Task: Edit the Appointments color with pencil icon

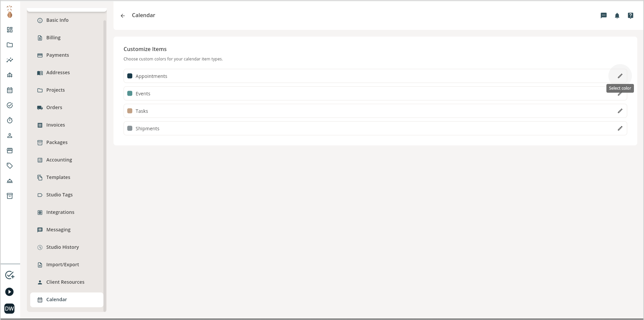Action: point(620,76)
